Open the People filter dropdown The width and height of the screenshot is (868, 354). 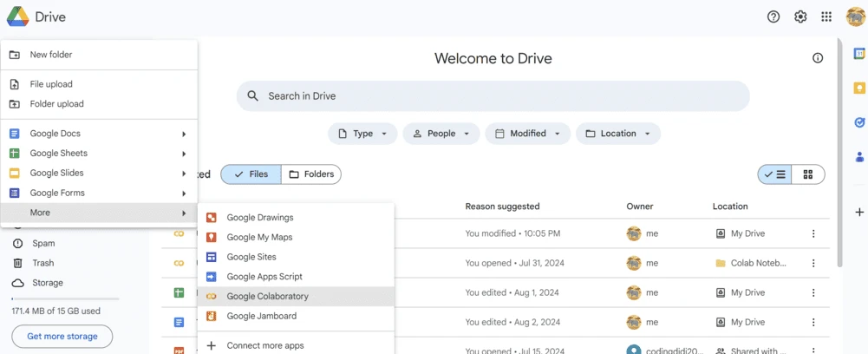[x=441, y=134]
